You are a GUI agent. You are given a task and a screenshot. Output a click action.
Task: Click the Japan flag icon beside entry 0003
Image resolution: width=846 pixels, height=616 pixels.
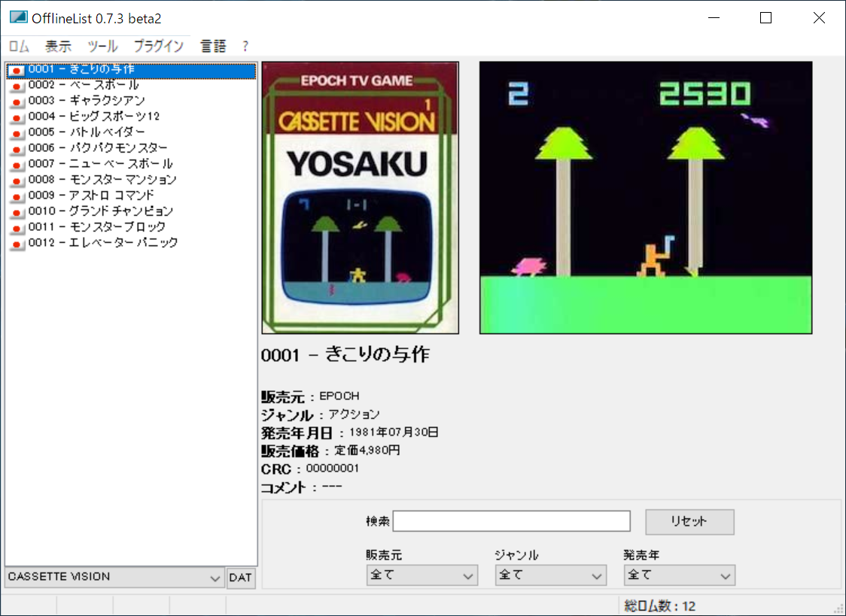point(17,101)
